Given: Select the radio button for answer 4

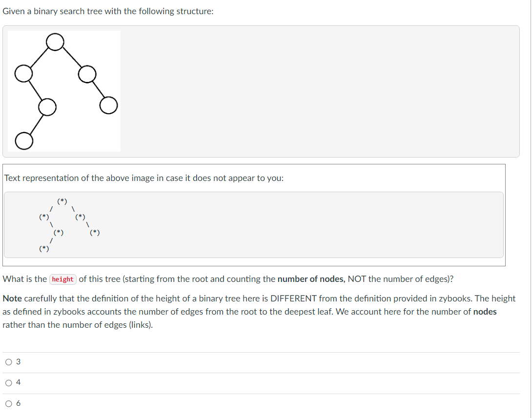Looking at the screenshot, I should 8,383.
